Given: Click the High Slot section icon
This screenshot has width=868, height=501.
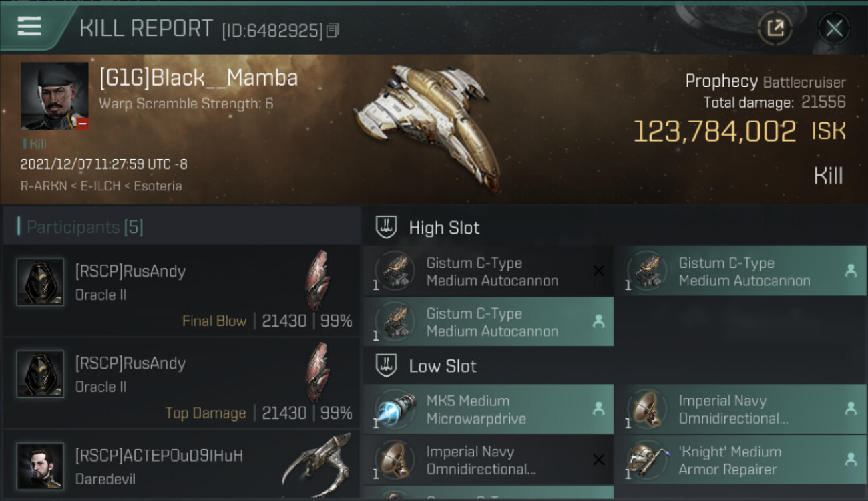Looking at the screenshot, I should (x=387, y=228).
